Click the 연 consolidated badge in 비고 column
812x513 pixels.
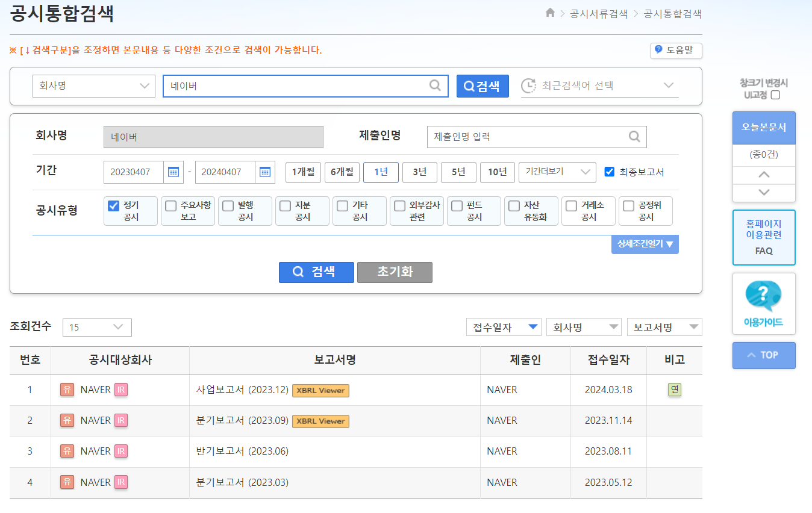674,390
